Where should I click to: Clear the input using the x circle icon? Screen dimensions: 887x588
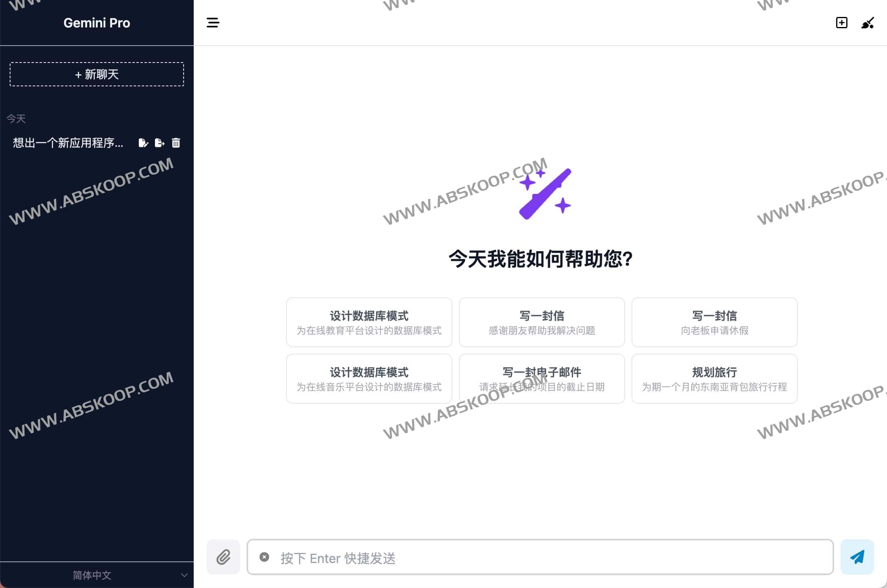pyautogui.click(x=264, y=557)
